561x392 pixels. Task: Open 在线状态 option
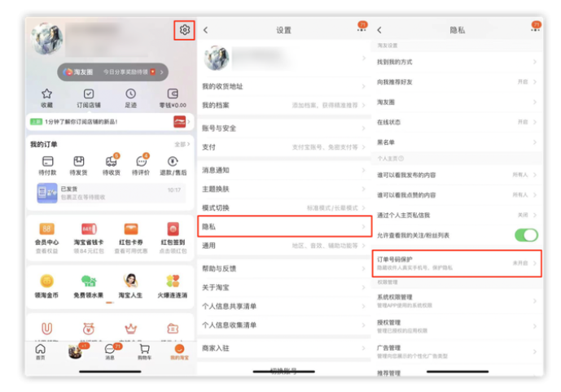pyautogui.click(x=458, y=122)
